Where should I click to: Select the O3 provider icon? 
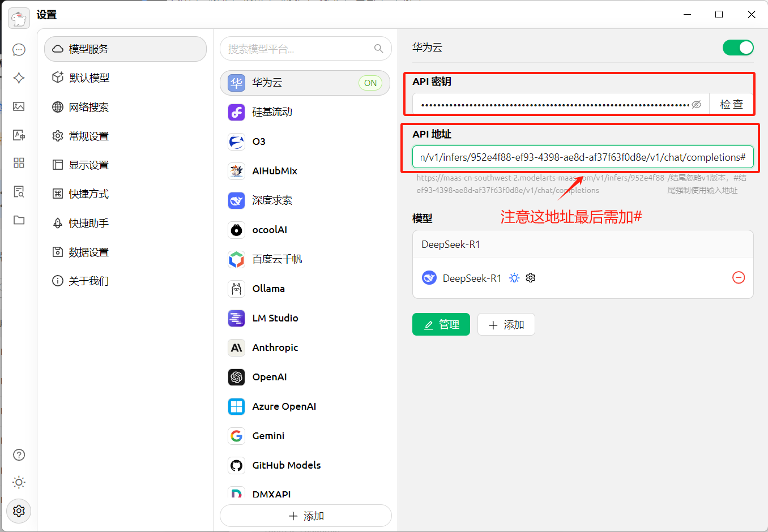[236, 141]
